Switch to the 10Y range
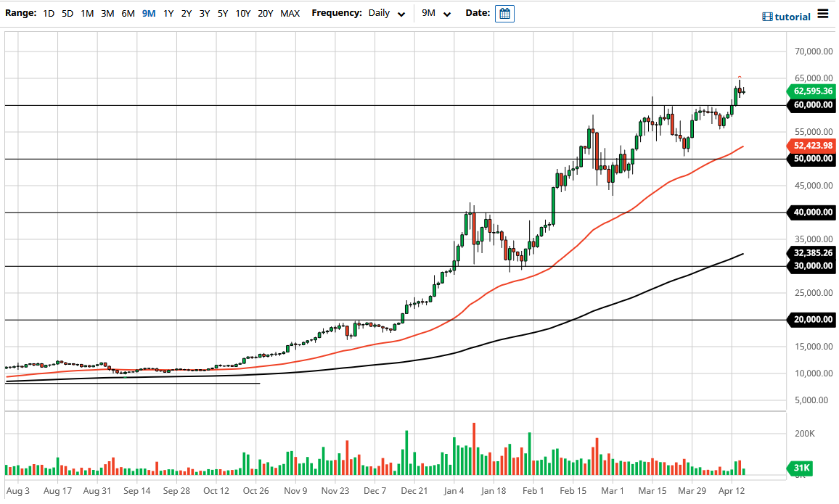Screen dimensions: 839x504 (242, 13)
